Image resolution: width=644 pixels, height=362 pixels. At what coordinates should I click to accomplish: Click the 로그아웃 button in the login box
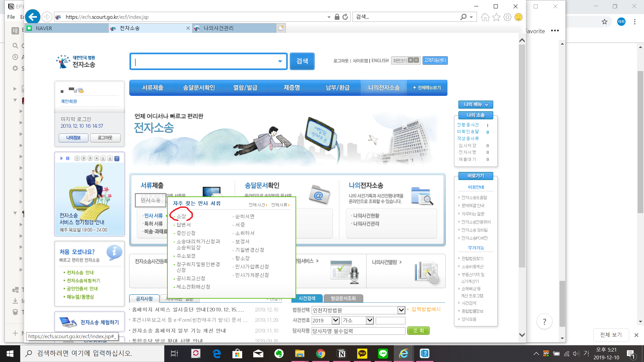coord(105,138)
